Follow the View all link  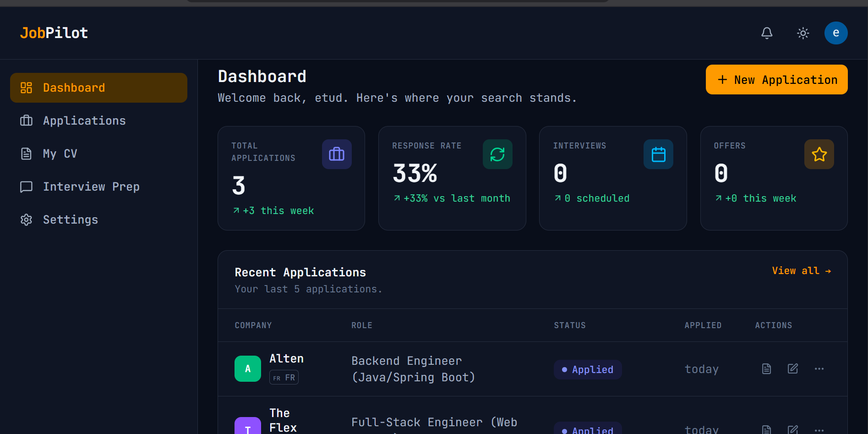coord(802,271)
